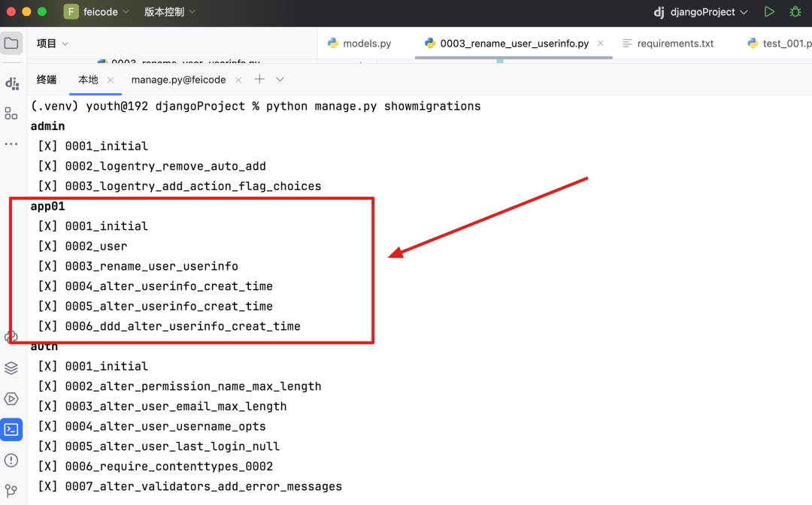Open the Git tool window icon
The image size is (812, 505).
pos(11,490)
